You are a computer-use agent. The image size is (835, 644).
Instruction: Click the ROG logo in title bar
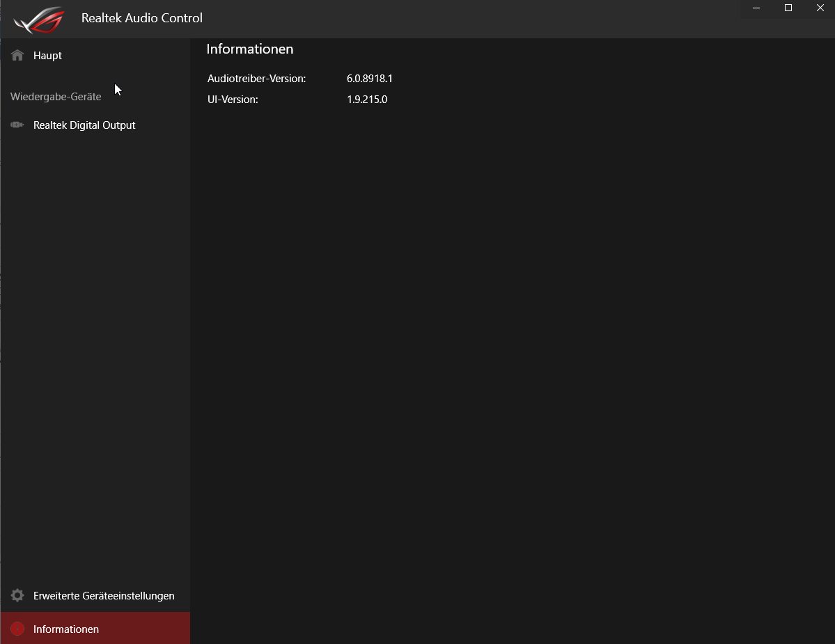point(39,19)
